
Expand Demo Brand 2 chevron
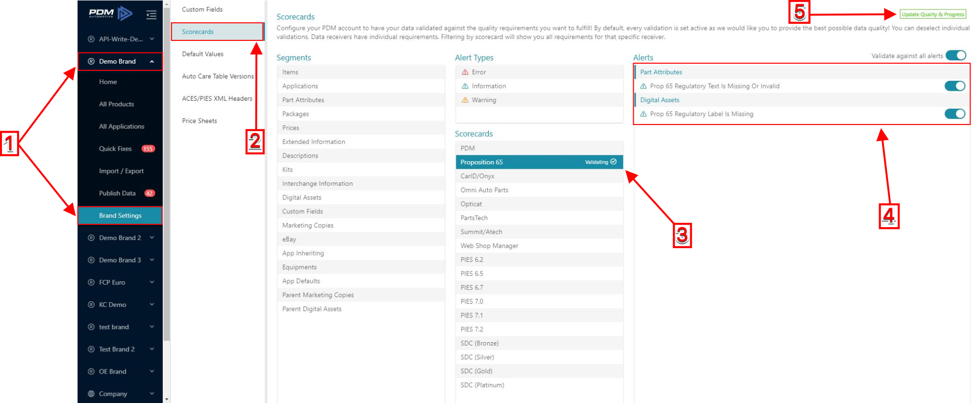[x=152, y=238]
